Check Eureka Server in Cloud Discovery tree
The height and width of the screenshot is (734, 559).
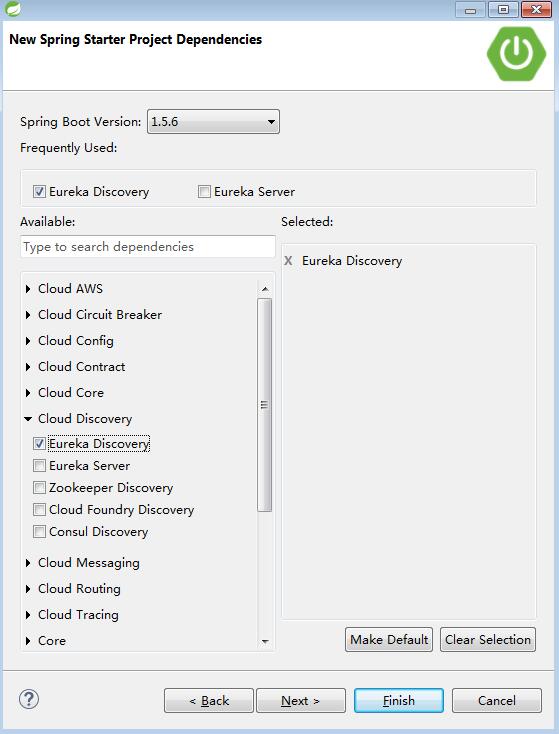point(39,465)
